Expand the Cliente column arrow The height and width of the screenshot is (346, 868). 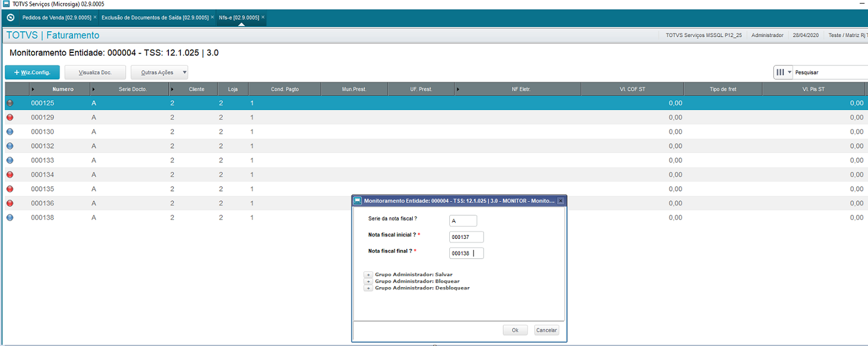(173, 89)
